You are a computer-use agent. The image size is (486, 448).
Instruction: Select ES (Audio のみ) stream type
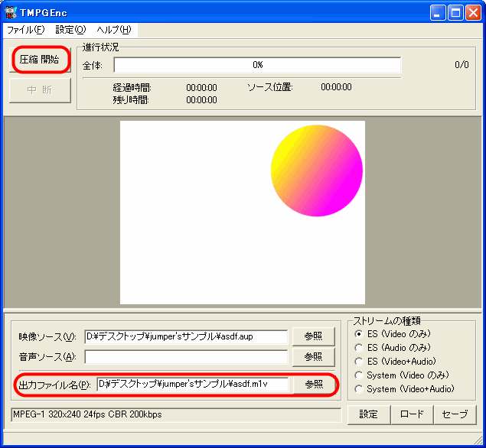[359, 348]
